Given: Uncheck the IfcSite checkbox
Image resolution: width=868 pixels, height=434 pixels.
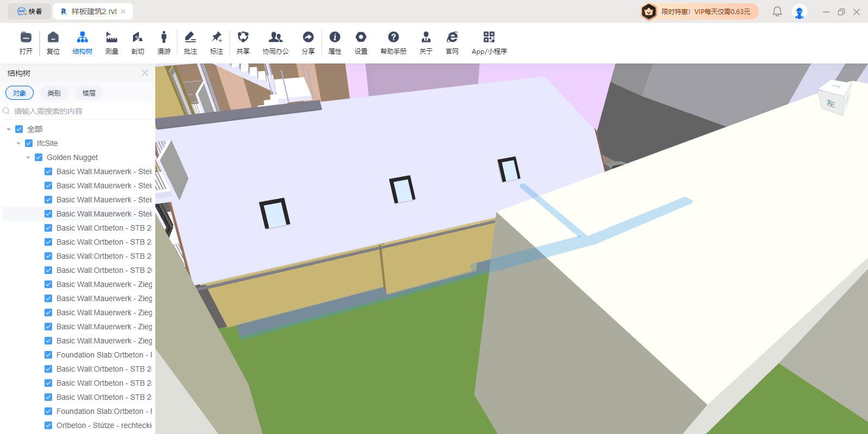Looking at the screenshot, I should (29, 143).
